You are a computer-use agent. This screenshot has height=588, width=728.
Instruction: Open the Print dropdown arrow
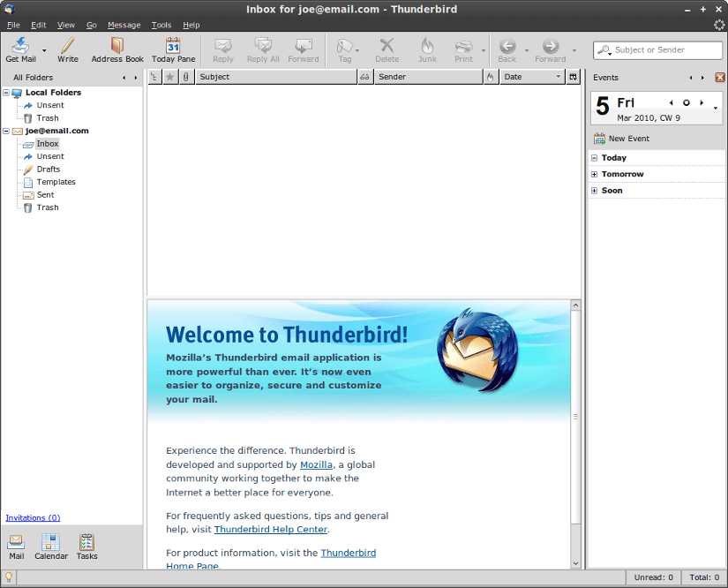[x=484, y=50]
